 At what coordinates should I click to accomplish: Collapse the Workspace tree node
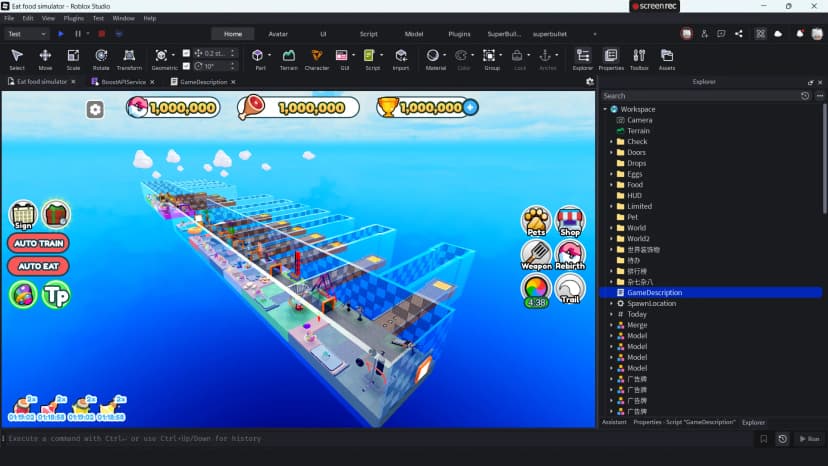tap(605, 109)
